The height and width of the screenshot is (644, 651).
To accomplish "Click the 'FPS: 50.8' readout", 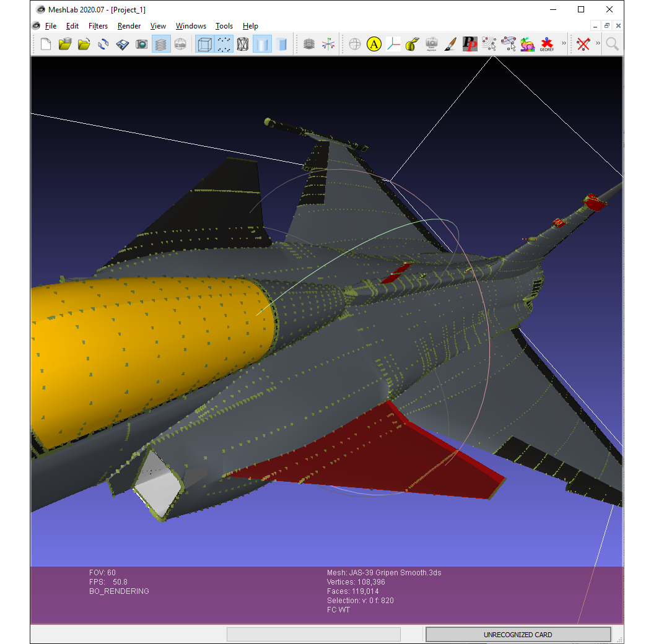I will pos(108,582).
